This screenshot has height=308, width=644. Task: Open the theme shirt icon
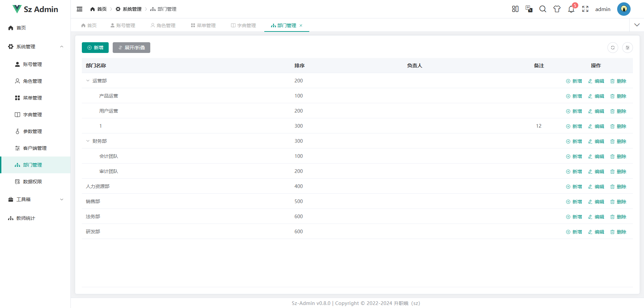pos(557,9)
